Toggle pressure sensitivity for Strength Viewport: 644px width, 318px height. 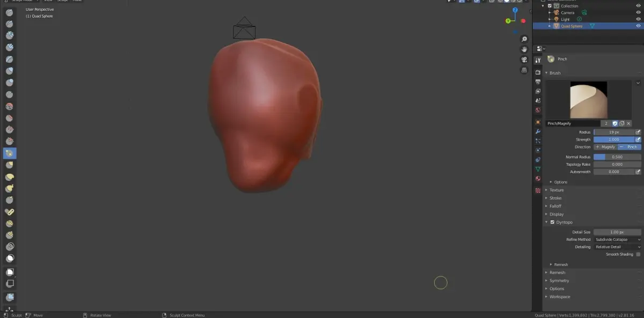tap(638, 139)
